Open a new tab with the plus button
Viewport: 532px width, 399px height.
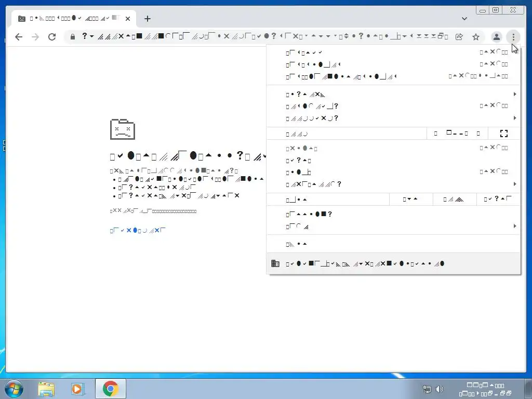pyautogui.click(x=147, y=19)
